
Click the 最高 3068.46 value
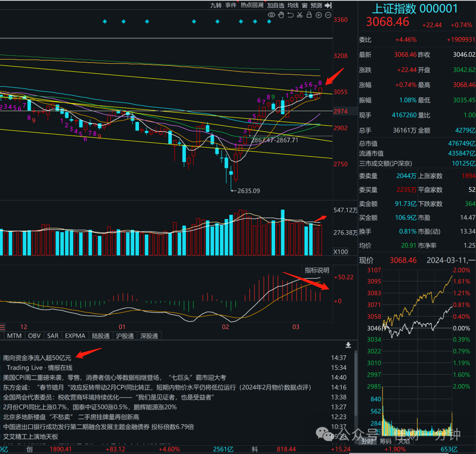tap(464, 85)
